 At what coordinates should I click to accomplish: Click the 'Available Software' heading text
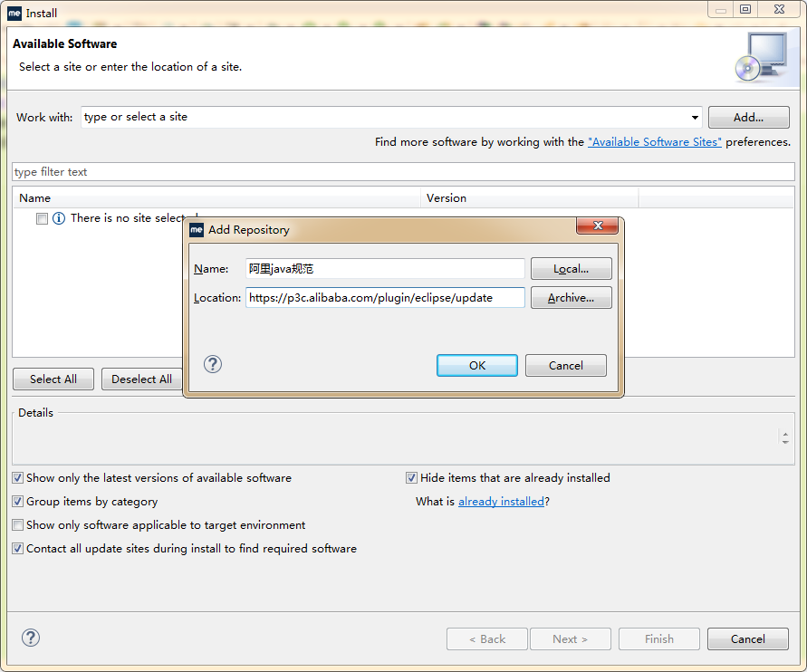coord(65,43)
